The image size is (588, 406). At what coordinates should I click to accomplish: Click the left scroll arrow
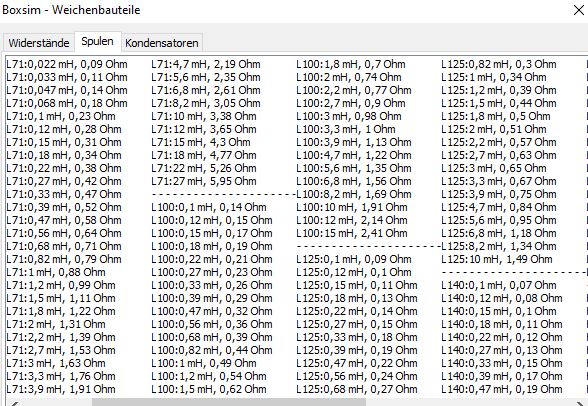(14, 403)
